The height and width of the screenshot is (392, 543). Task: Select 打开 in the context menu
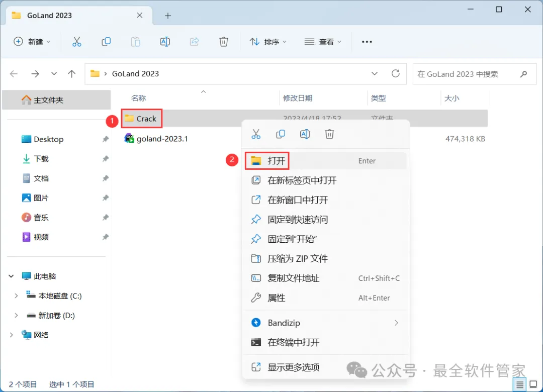click(x=325, y=161)
